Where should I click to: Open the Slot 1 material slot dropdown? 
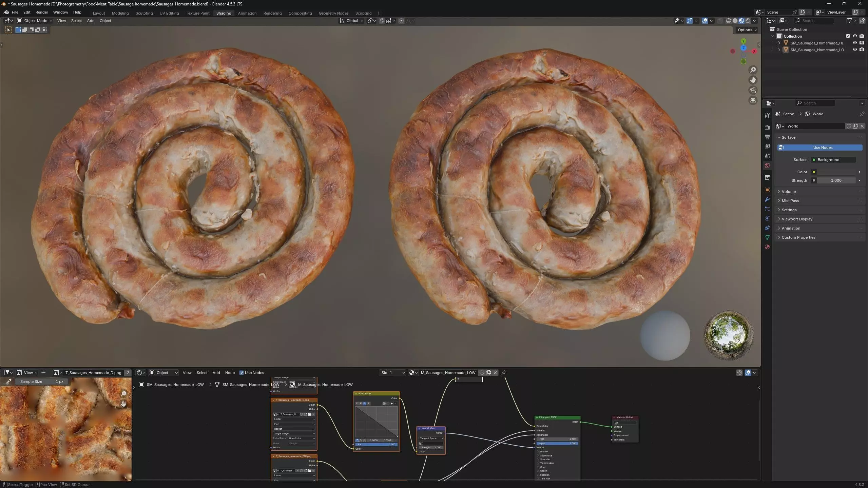point(392,373)
